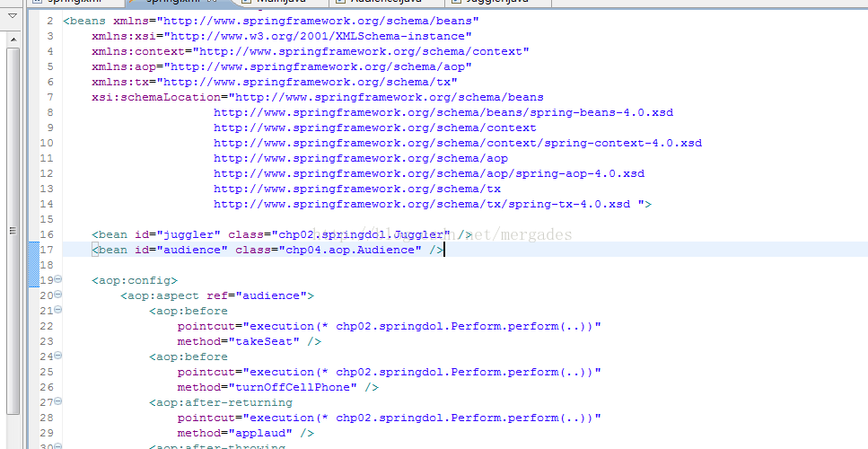Open the view menu triangle above the scrollbar
Screen dimensions: 868x449
click(13, 16)
